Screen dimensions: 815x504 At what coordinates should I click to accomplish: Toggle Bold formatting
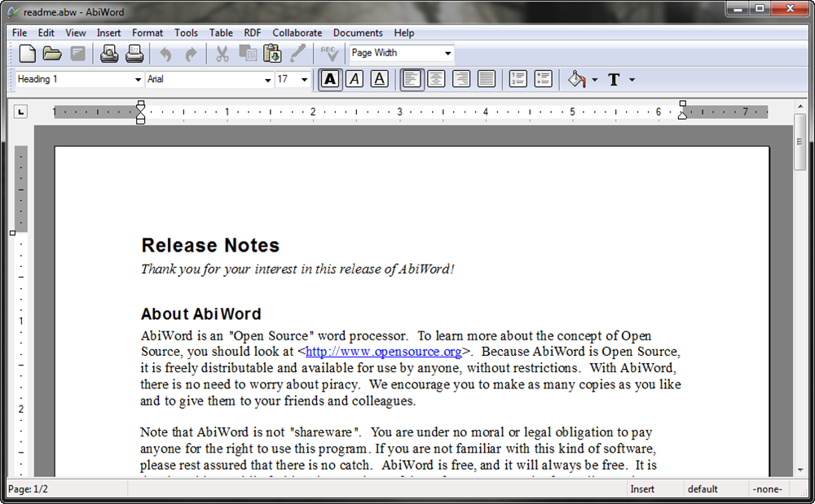329,80
